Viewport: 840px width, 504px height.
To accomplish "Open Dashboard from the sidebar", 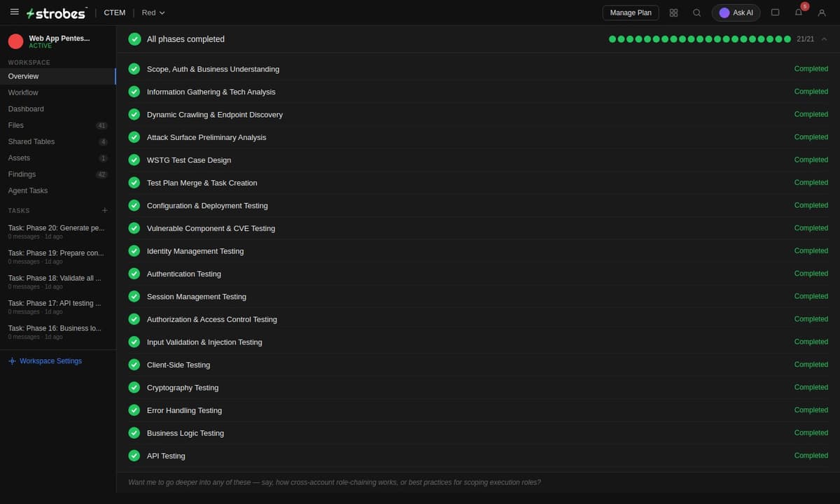I will [x=58, y=108].
